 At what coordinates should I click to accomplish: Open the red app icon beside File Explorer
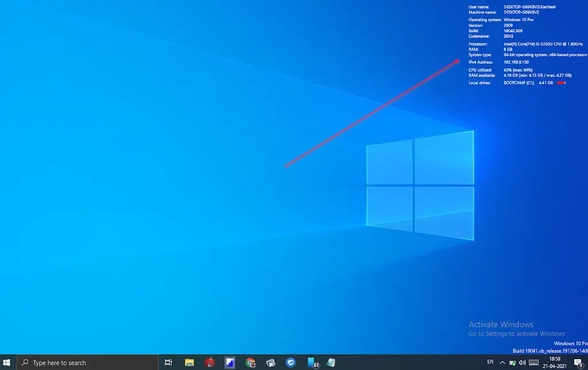click(x=210, y=363)
